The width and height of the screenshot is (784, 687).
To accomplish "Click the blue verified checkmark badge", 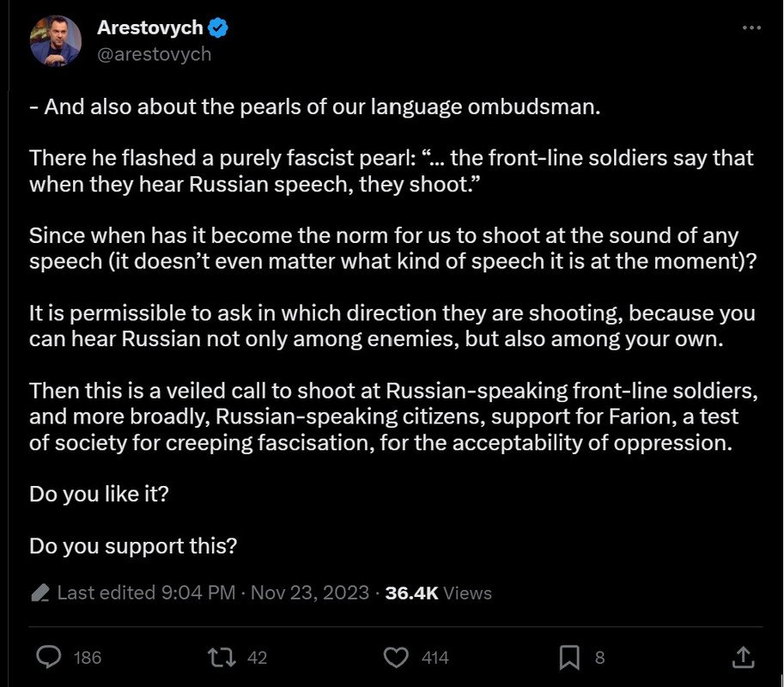I will tap(218, 27).
